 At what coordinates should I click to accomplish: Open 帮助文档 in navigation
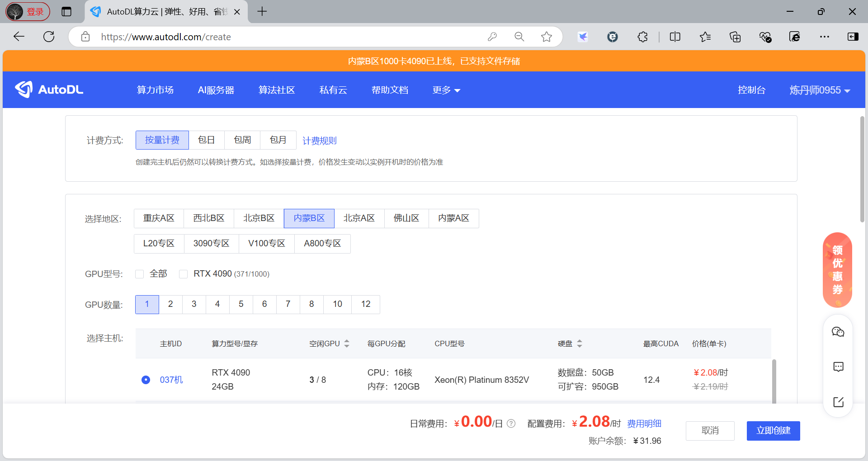tap(390, 90)
